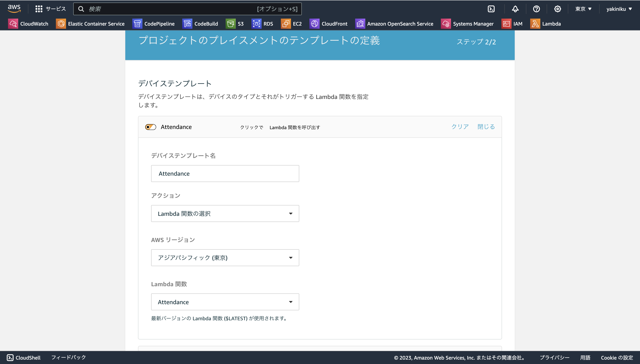Open the サービス menu

(x=50, y=8)
